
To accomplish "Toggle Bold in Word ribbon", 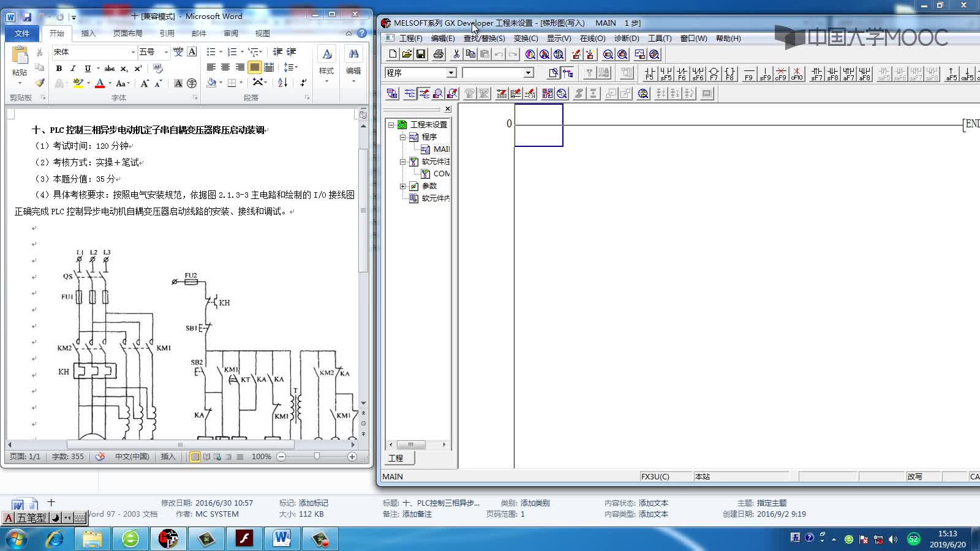I will 59,69.
